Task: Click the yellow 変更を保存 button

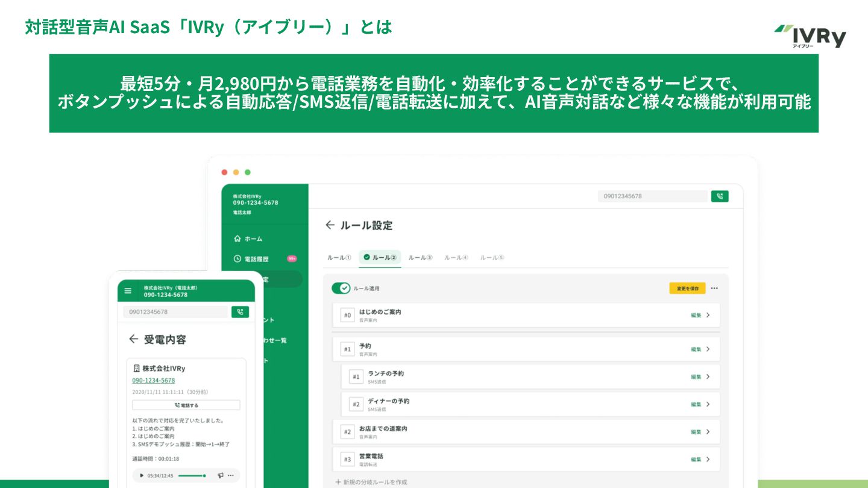Action: click(687, 289)
